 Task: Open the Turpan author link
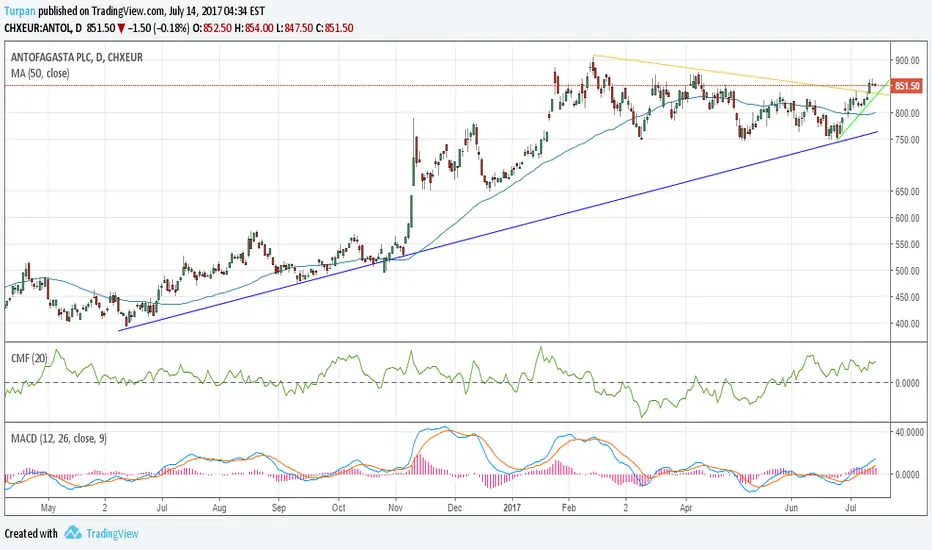20,11
